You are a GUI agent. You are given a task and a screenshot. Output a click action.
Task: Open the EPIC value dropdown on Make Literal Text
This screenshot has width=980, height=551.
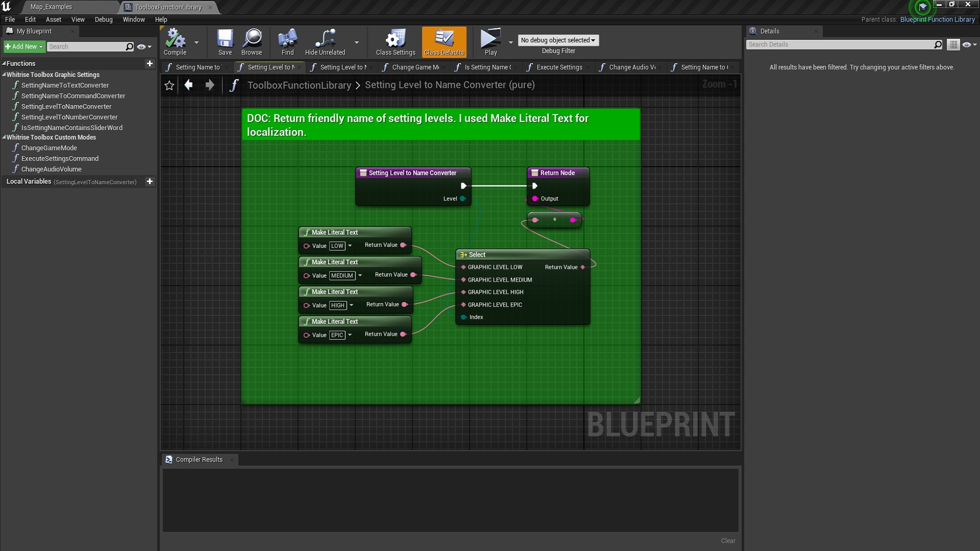pyautogui.click(x=349, y=335)
